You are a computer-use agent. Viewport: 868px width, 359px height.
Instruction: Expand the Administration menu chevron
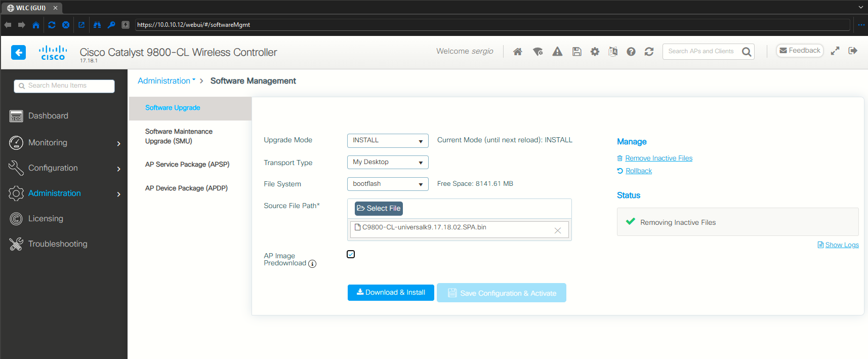tap(119, 194)
